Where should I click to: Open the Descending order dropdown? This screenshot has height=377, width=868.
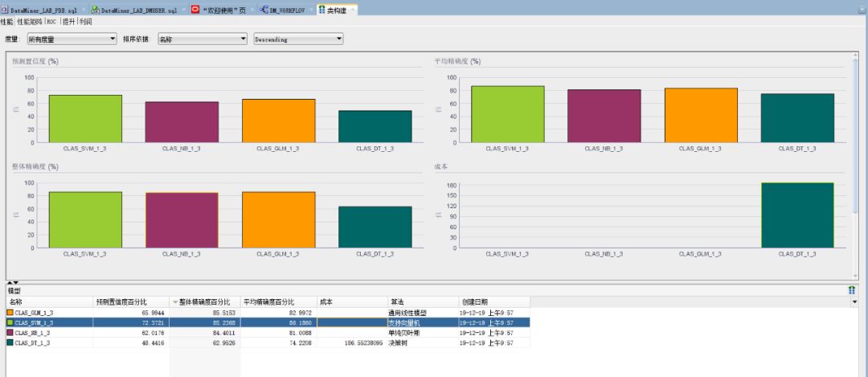pos(298,39)
